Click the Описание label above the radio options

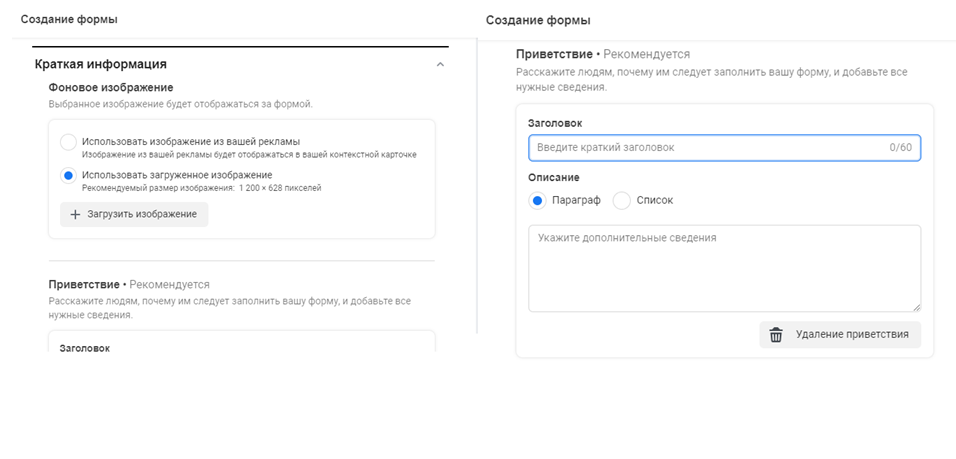[x=554, y=178]
